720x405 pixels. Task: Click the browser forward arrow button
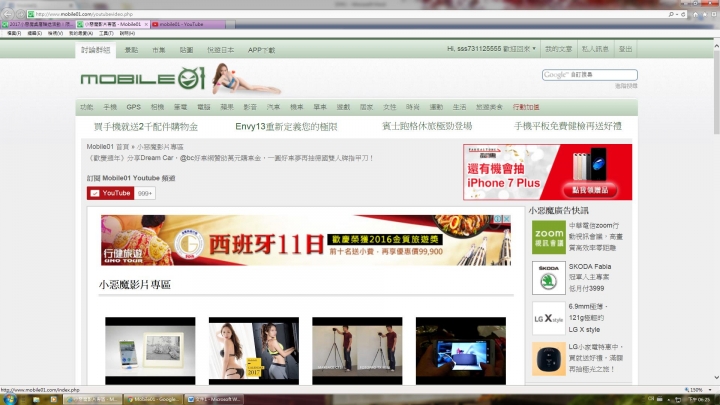point(21,14)
